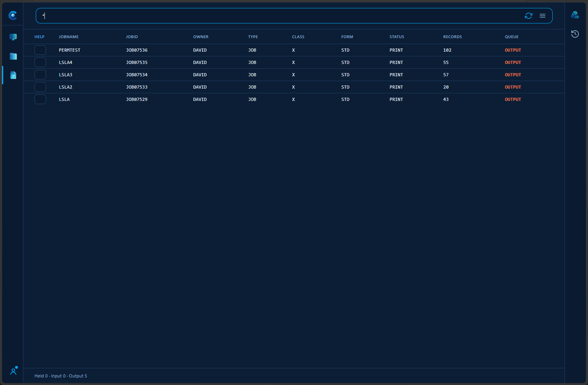Click the 'Held 0 · Input 0 · Output 5' status text

pos(61,376)
